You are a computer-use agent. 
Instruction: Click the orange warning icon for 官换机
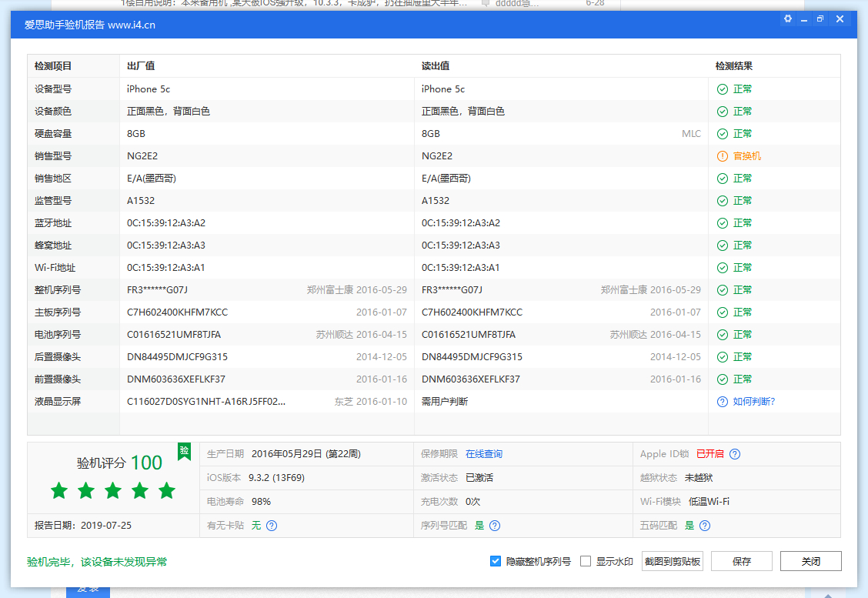[723, 156]
